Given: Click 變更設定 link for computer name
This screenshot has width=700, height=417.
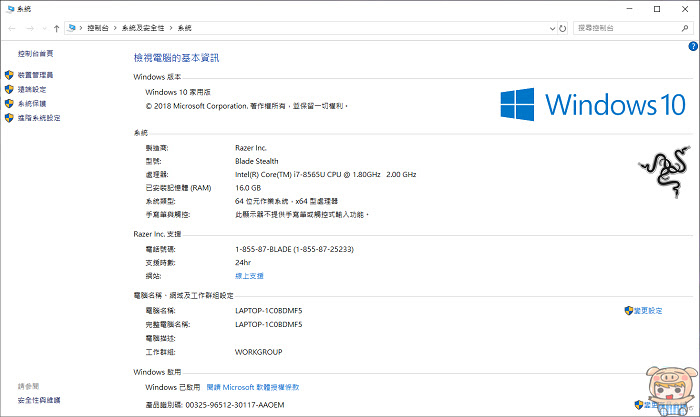Looking at the screenshot, I should [648, 311].
